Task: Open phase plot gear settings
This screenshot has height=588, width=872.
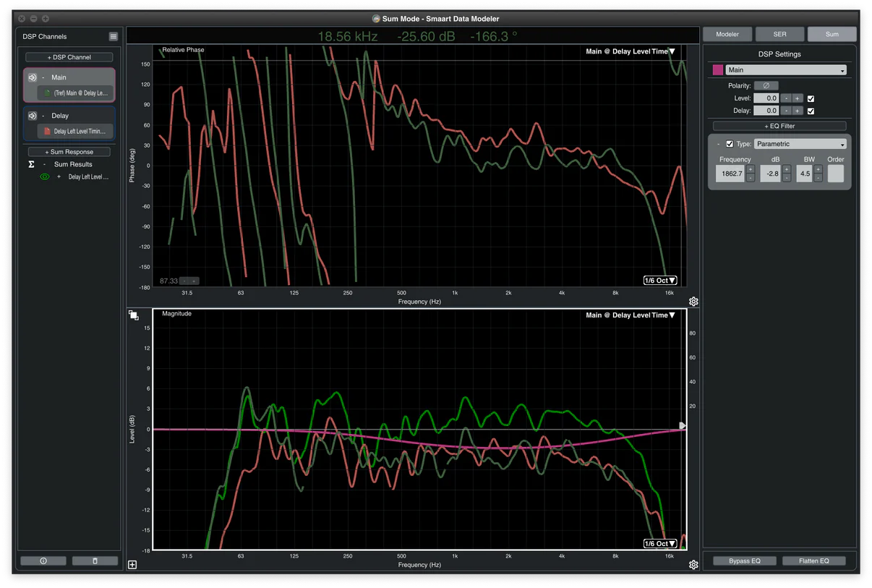Action: click(693, 302)
